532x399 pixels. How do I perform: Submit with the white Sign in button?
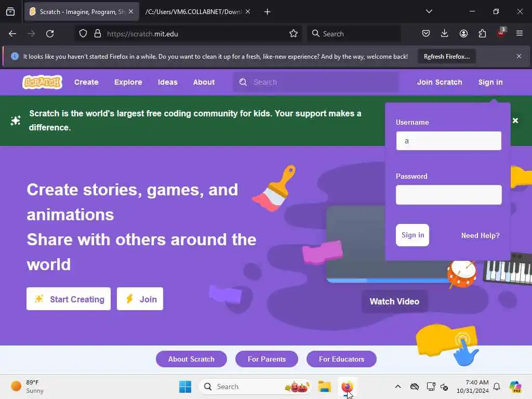point(413,235)
